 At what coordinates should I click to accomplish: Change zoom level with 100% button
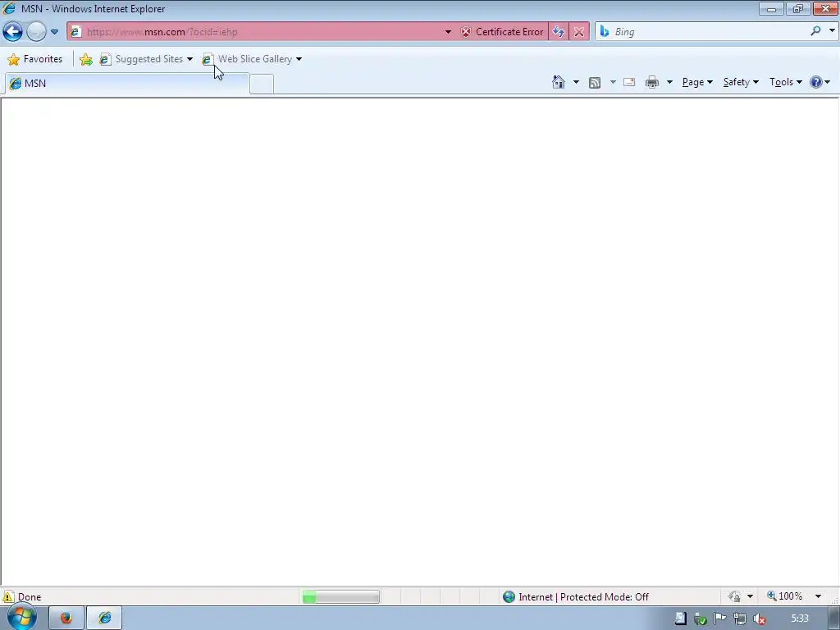click(x=785, y=596)
